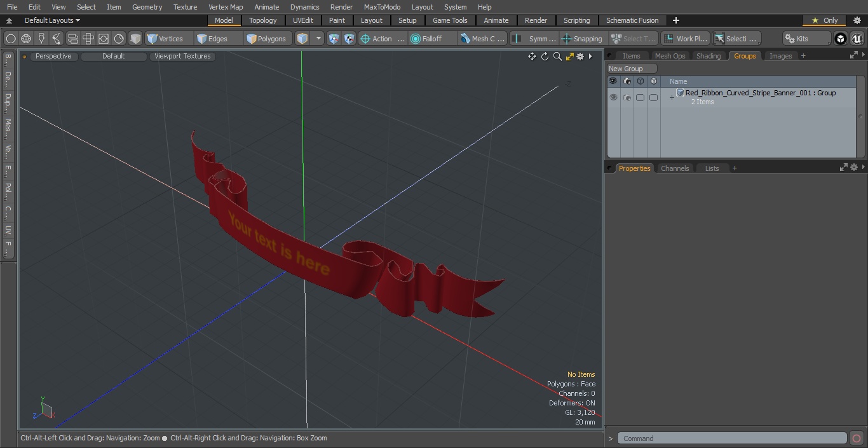
Task: Open layout settings gear icon
Action: 857,20
